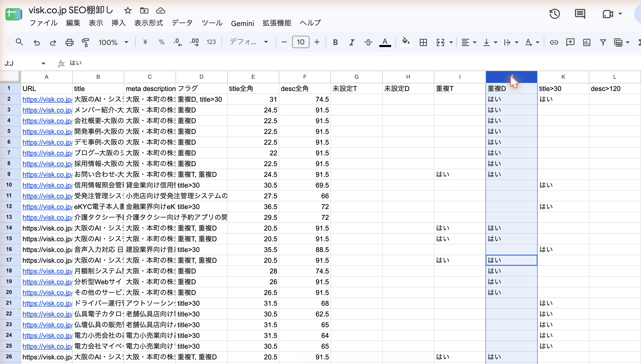Open the table views dropdown icon

621,42
